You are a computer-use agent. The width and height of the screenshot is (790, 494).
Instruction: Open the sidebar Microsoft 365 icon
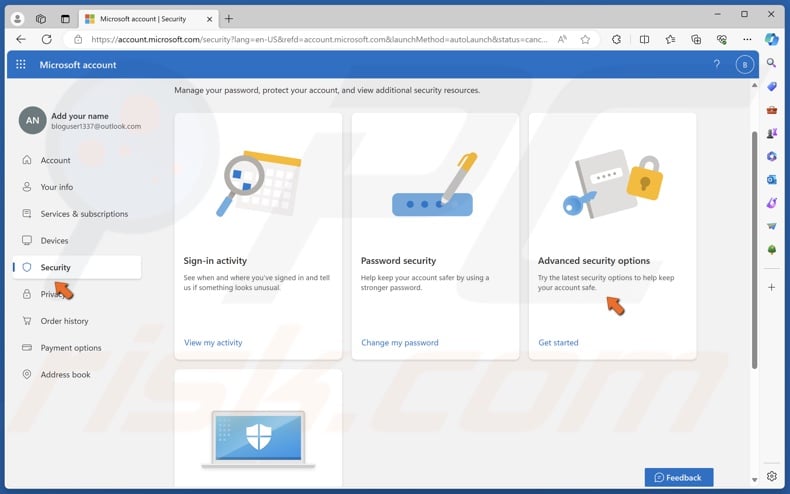pyautogui.click(x=771, y=156)
